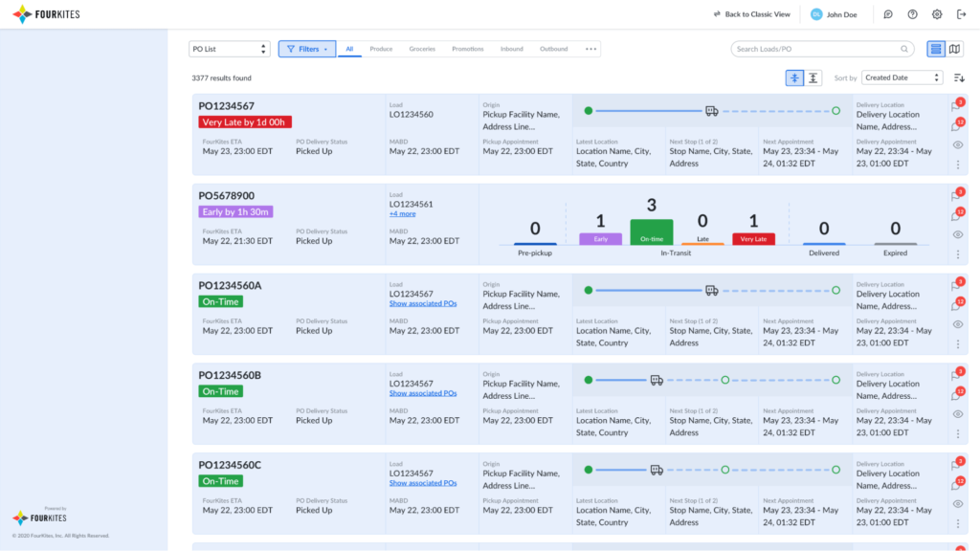Open the Settings gear icon

click(936, 13)
